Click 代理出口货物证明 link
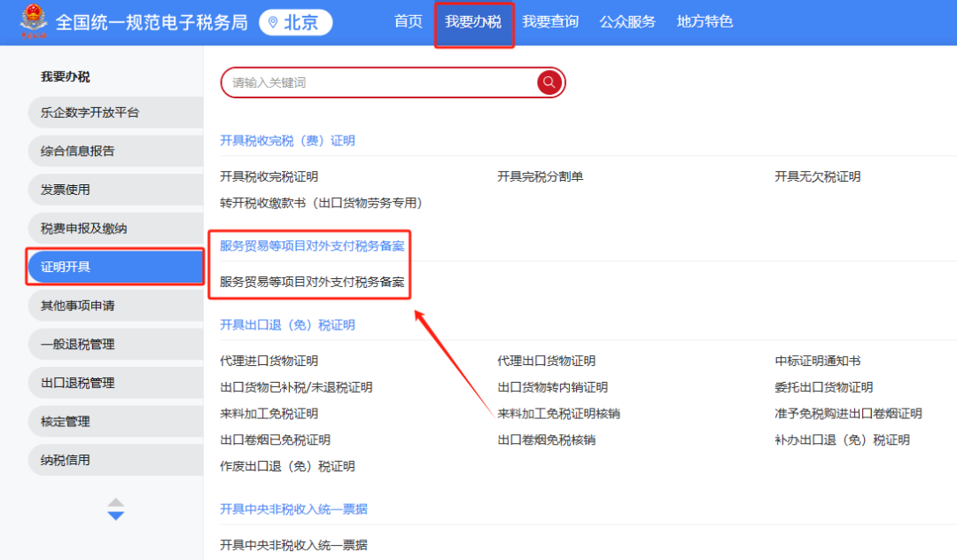This screenshot has width=957, height=560. point(546,361)
